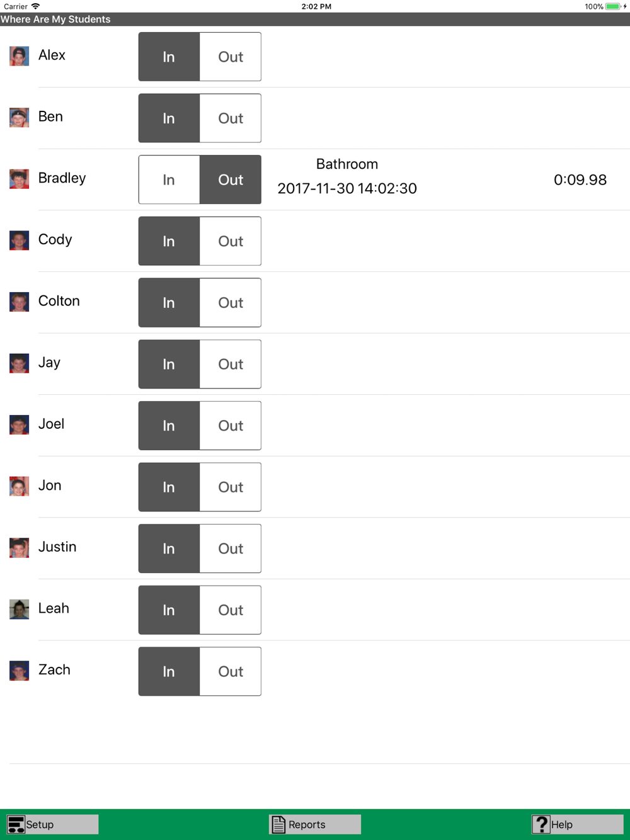This screenshot has height=840, width=630.
Task: Select Joel's name in the list
Action: pos(51,424)
